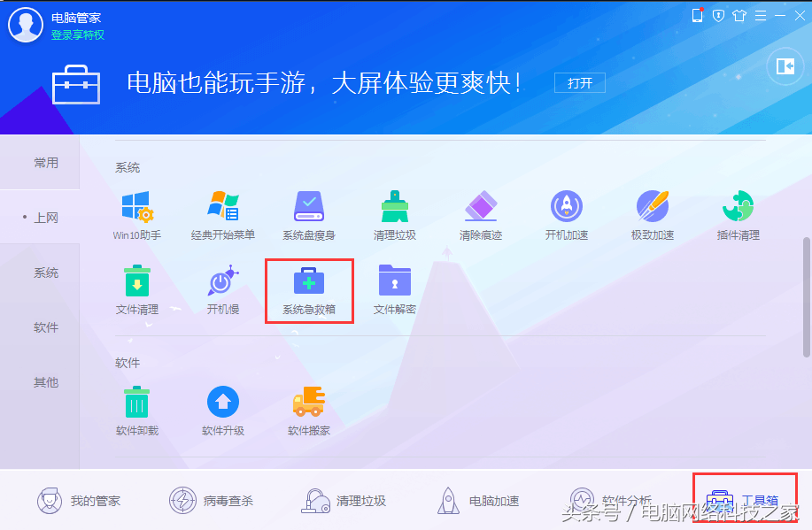This screenshot has height=530, width=812.
Task: Click the toolbox icon on the banner
Action: pyautogui.click(x=76, y=84)
